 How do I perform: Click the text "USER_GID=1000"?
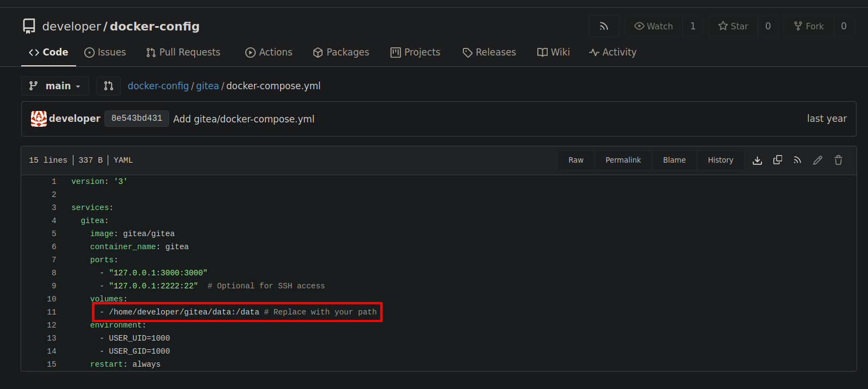click(x=139, y=351)
